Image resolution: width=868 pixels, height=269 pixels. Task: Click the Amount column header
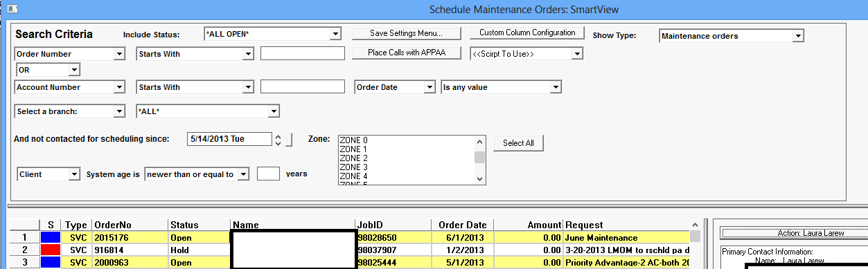pyautogui.click(x=529, y=225)
